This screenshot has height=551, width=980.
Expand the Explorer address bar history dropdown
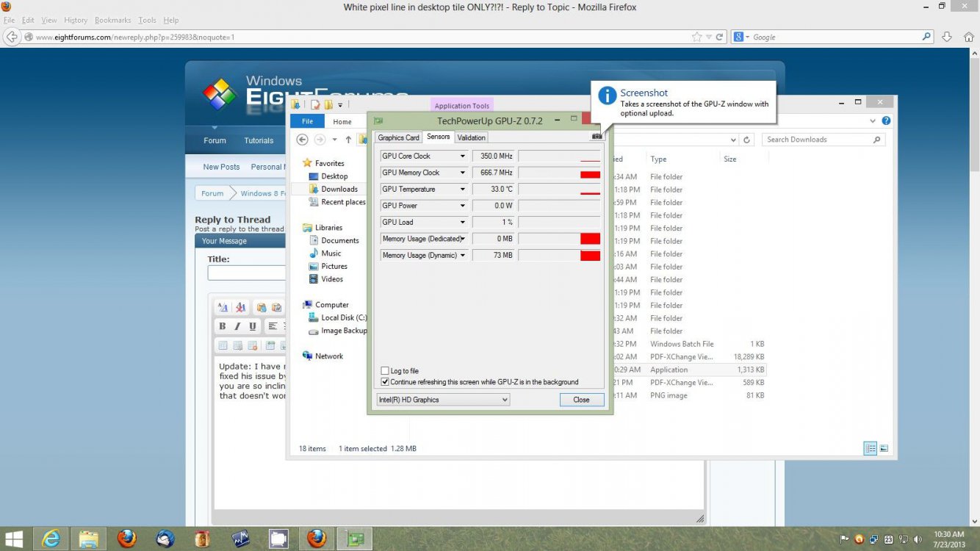(x=733, y=140)
